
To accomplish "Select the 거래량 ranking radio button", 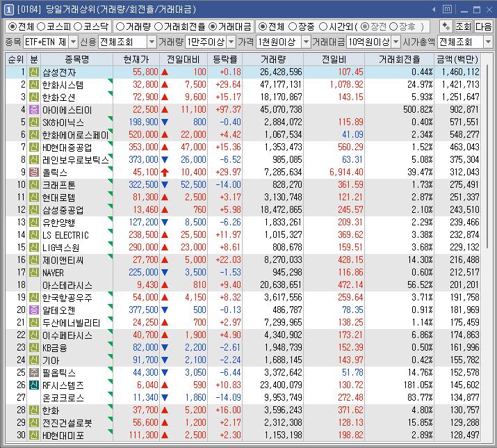I will click(120, 26).
